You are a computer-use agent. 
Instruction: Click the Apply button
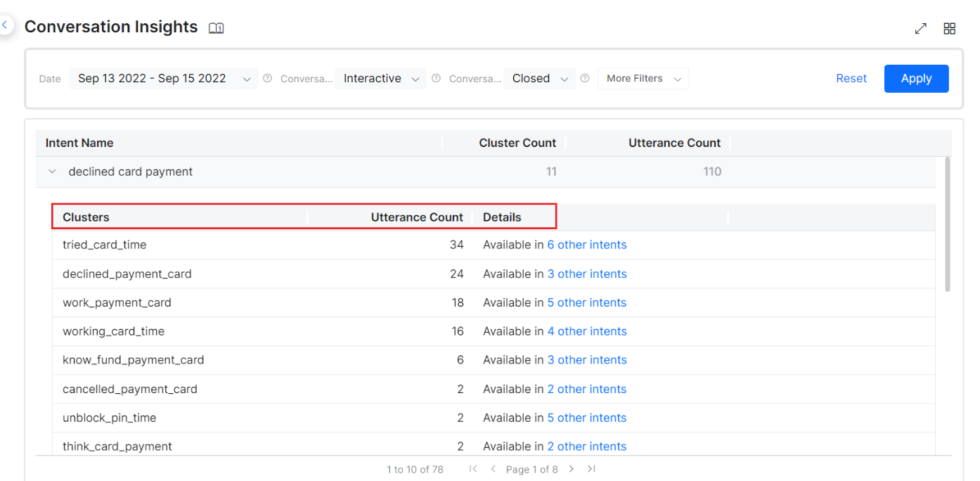pyautogui.click(x=917, y=79)
